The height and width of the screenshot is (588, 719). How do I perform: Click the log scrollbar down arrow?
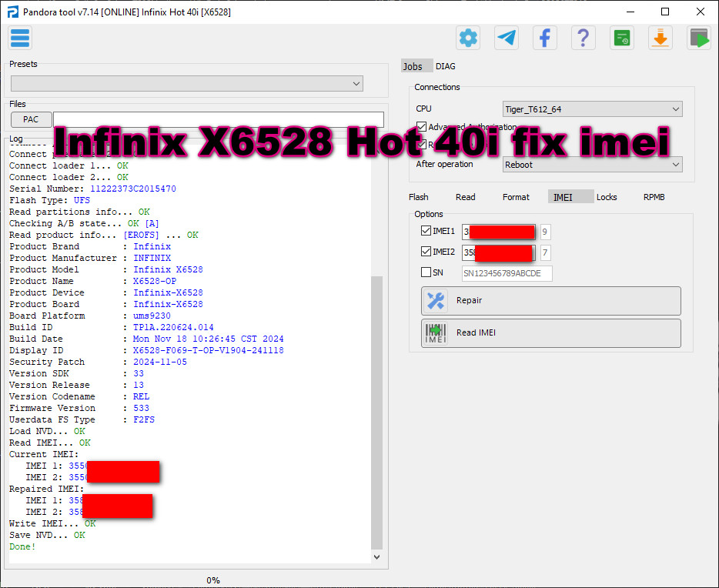coord(376,557)
